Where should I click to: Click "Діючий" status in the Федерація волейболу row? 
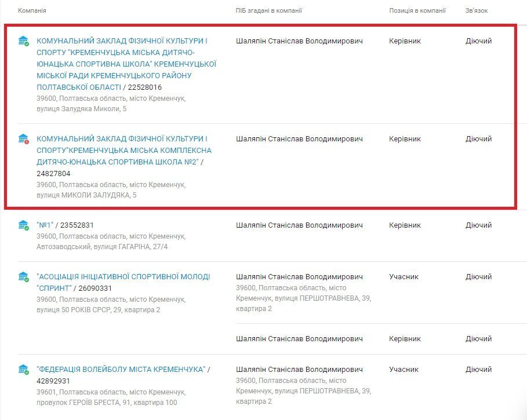478,370
